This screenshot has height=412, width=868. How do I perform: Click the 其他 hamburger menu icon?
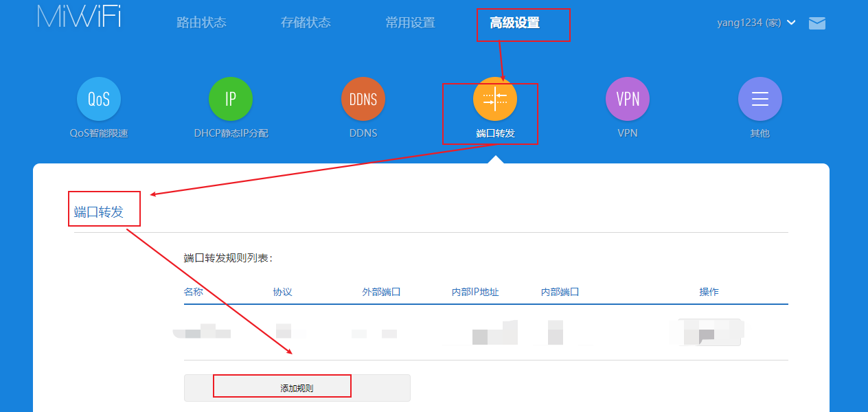(759, 99)
